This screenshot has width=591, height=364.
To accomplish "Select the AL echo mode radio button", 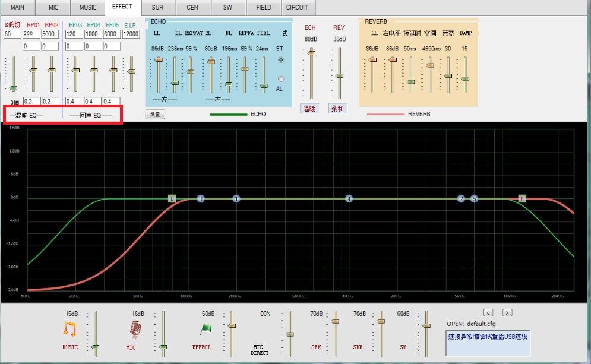I will (281, 79).
